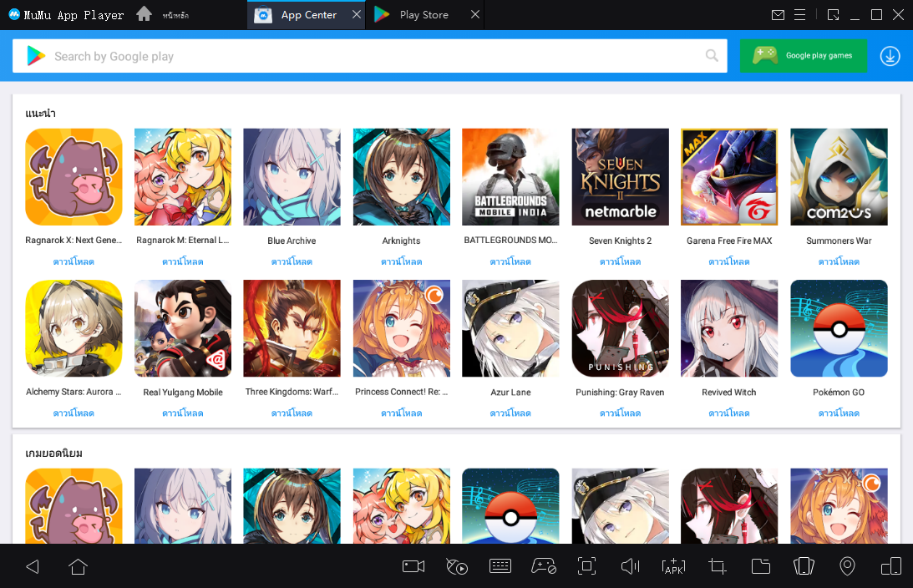Viewport: 913px width, 588px height.
Task: Open the keyboard mapping icon
Action: tap(500, 566)
